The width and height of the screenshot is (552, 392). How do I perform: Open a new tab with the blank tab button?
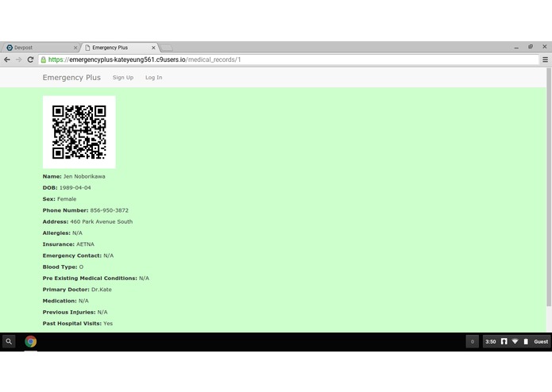click(x=167, y=48)
